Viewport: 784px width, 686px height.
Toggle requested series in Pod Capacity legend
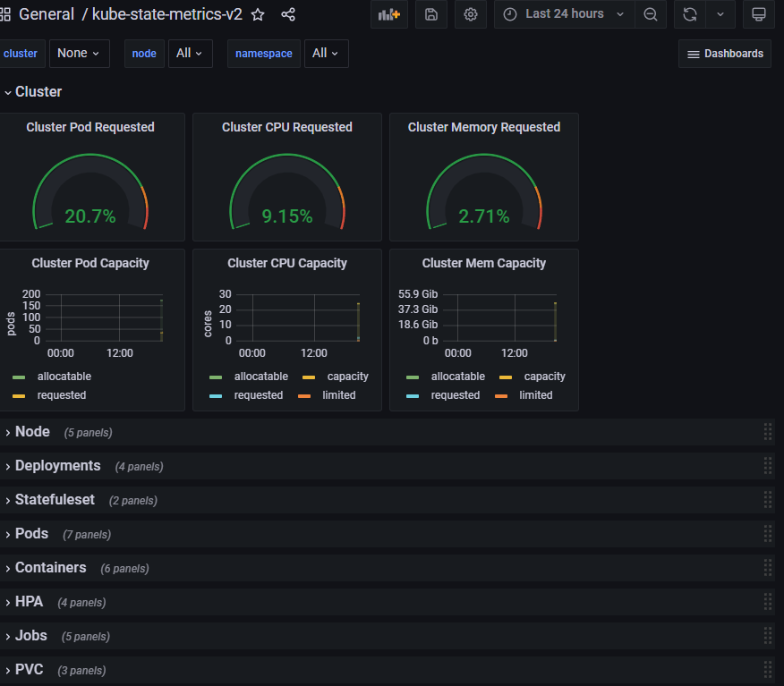(x=62, y=395)
